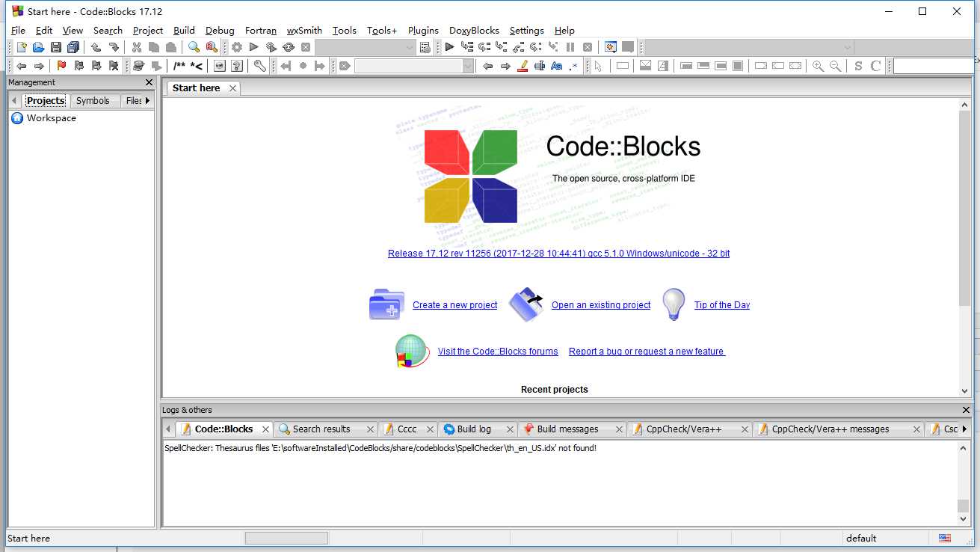Click the Build and run icon

click(271, 47)
